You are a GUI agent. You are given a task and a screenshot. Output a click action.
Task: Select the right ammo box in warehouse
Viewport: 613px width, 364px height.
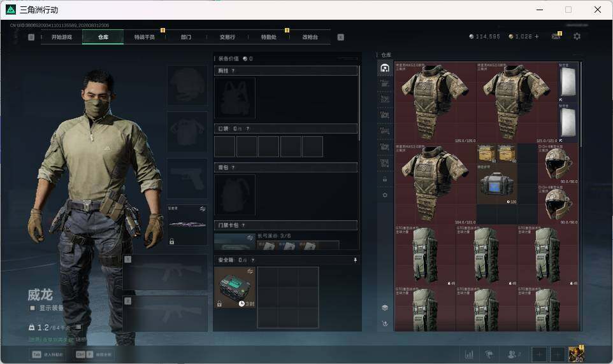(x=507, y=153)
